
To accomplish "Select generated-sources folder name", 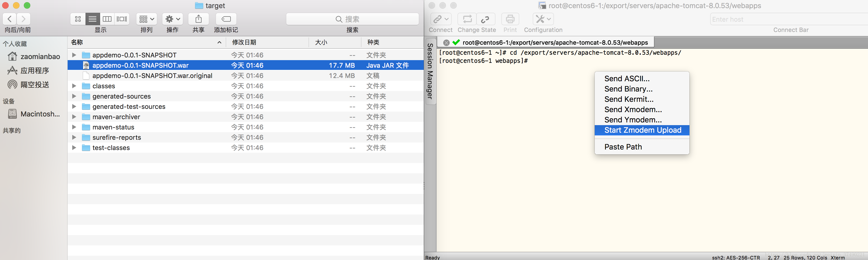I will (122, 96).
